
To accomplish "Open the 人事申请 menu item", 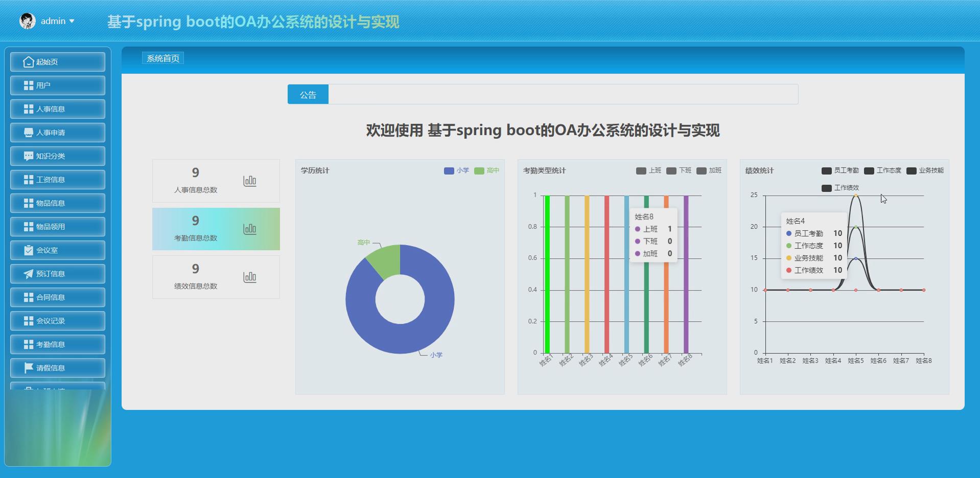I will tap(58, 132).
